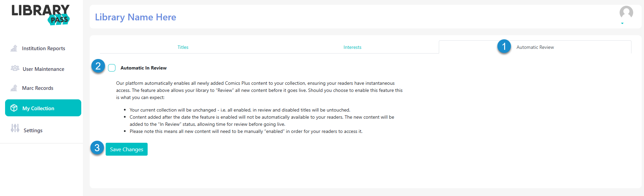Click the My Collection box icon
This screenshot has height=196, width=644.
click(x=14, y=108)
